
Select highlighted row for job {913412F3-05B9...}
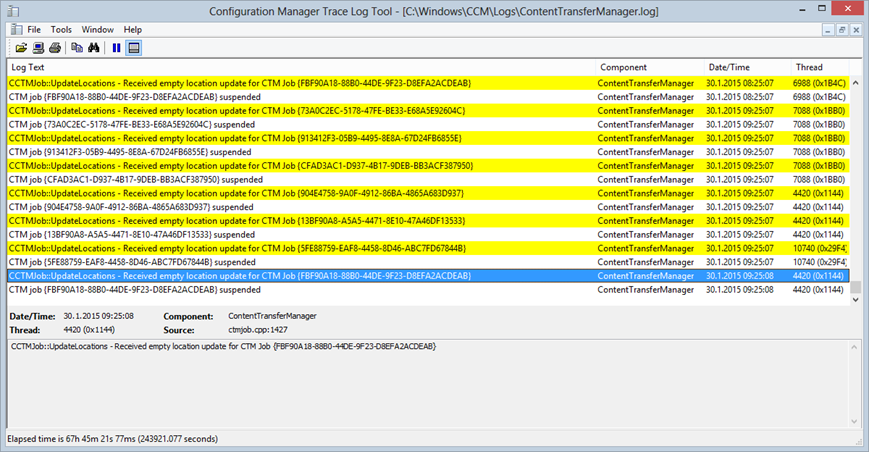(x=428, y=138)
